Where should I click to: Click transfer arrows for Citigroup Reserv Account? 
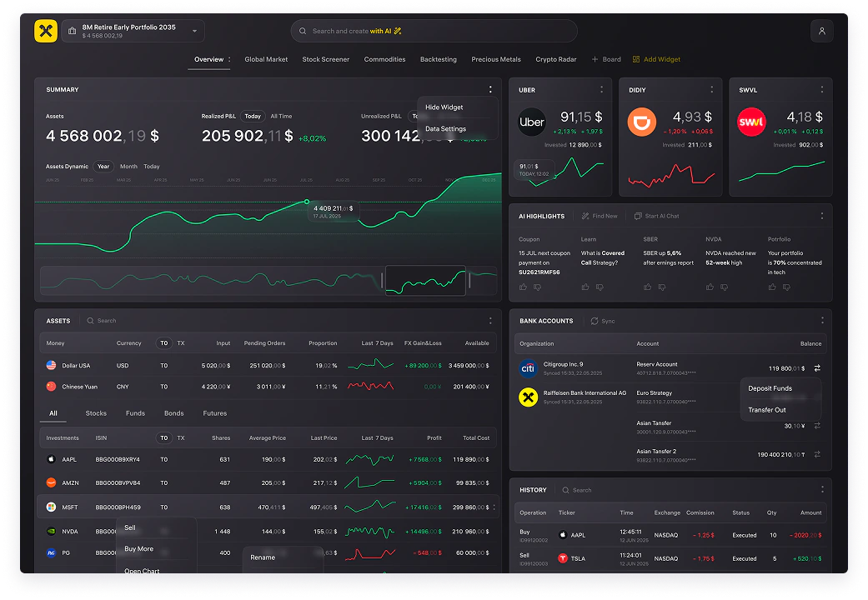[817, 368]
